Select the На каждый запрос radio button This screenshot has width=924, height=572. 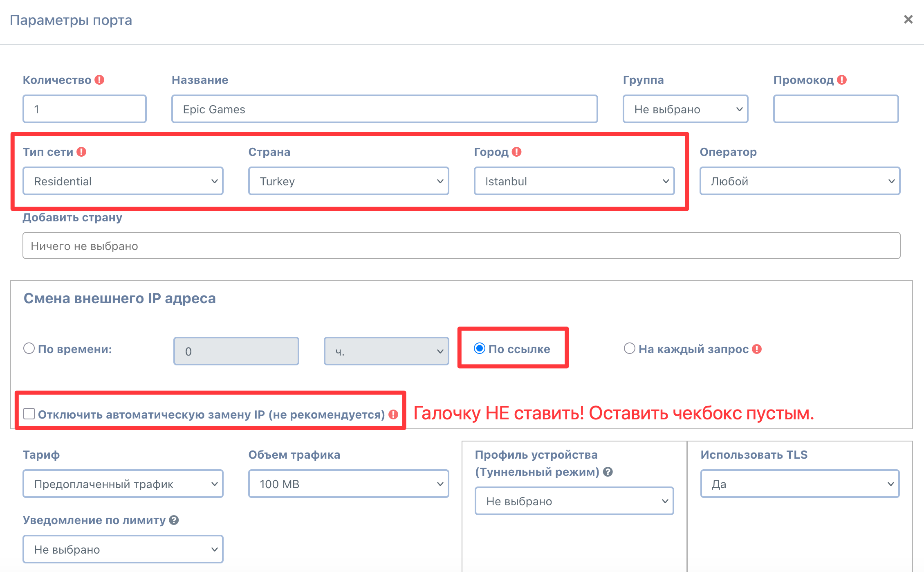[630, 348]
